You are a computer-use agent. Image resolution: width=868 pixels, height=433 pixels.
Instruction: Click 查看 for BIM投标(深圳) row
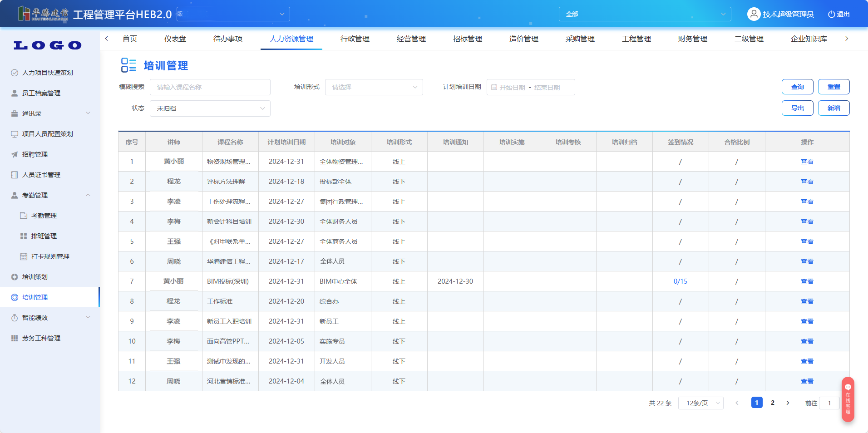coord(807,281)
